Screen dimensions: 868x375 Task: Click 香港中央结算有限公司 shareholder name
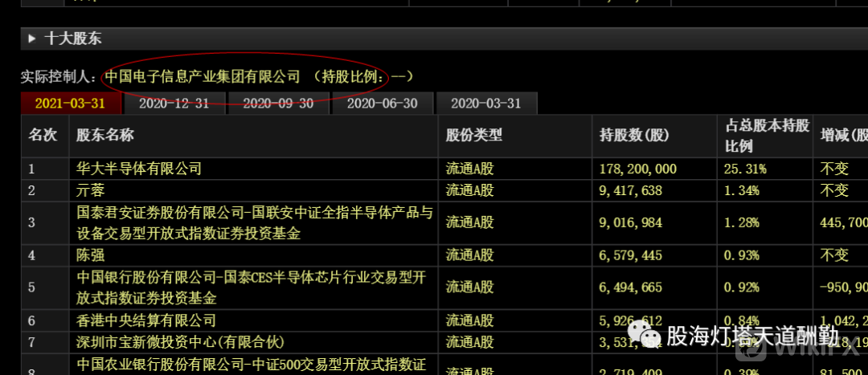point(146,320)
